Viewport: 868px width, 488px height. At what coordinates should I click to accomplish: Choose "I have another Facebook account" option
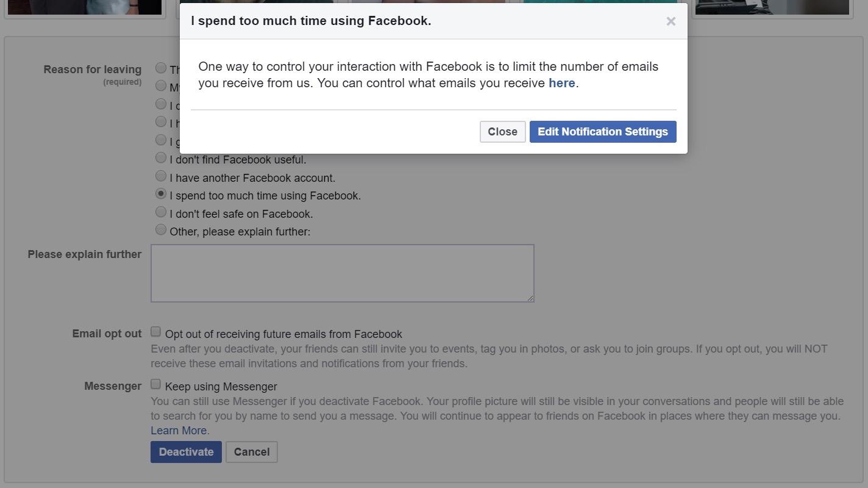161,176
